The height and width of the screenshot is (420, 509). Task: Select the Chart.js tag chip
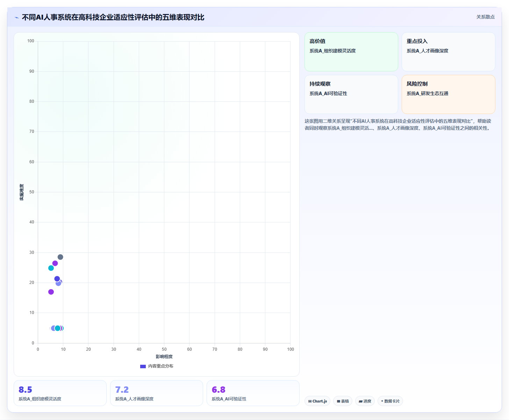(x=317, y=401)
